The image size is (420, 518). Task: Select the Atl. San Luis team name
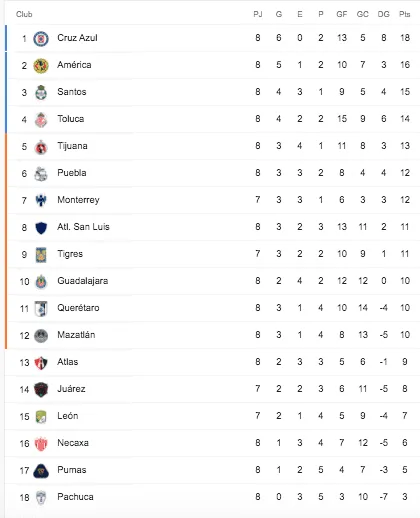tap(83, 227)
